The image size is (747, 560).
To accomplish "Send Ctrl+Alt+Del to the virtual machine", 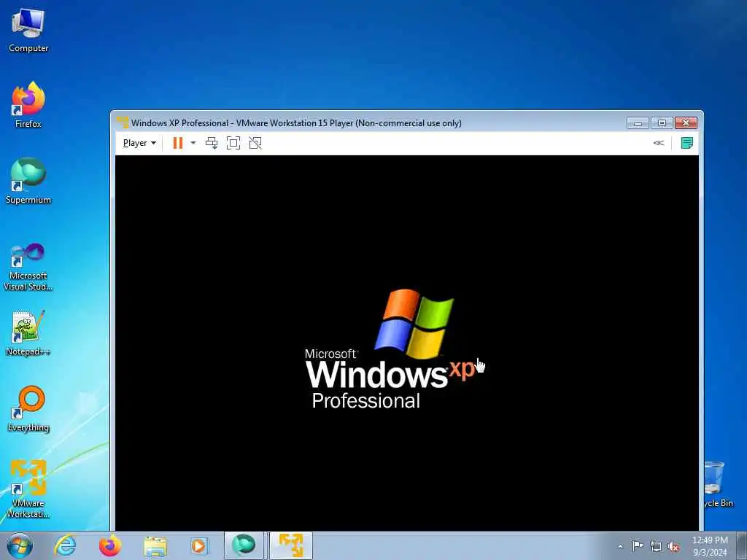I will click(212, 143).
